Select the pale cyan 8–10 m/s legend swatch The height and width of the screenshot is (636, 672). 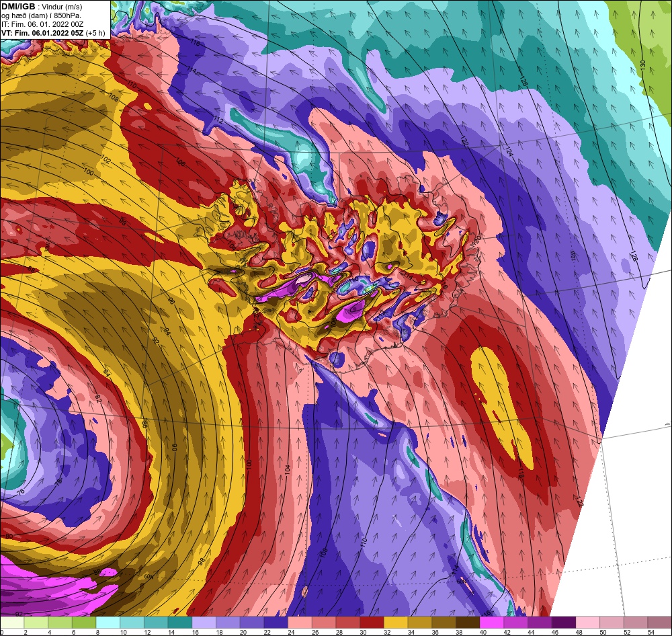(x=108, y=623)
